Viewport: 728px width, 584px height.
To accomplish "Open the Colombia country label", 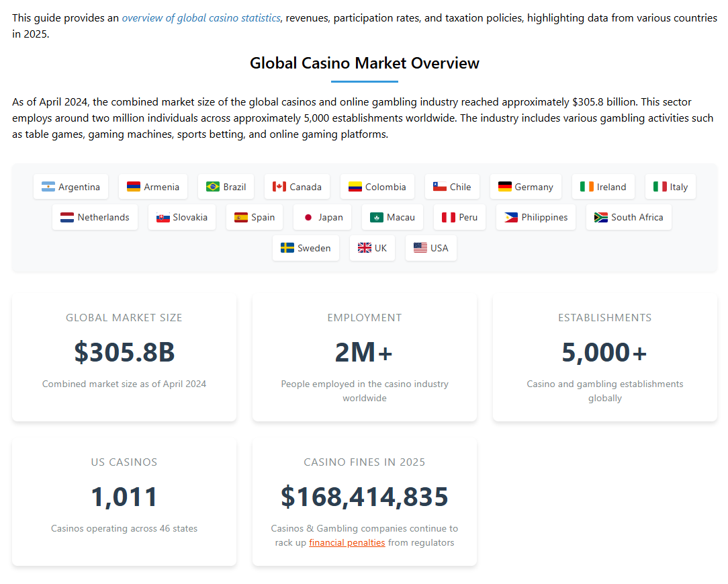I will [x=385, y=187].
